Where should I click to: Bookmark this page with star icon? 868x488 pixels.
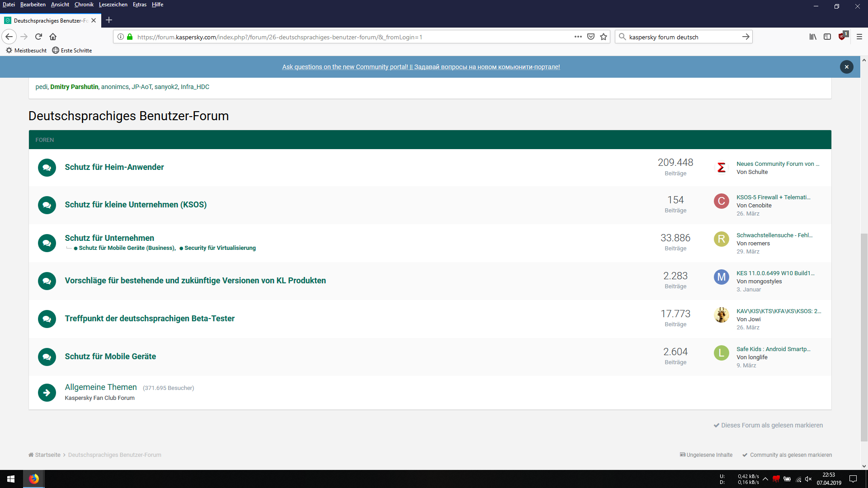604,37
